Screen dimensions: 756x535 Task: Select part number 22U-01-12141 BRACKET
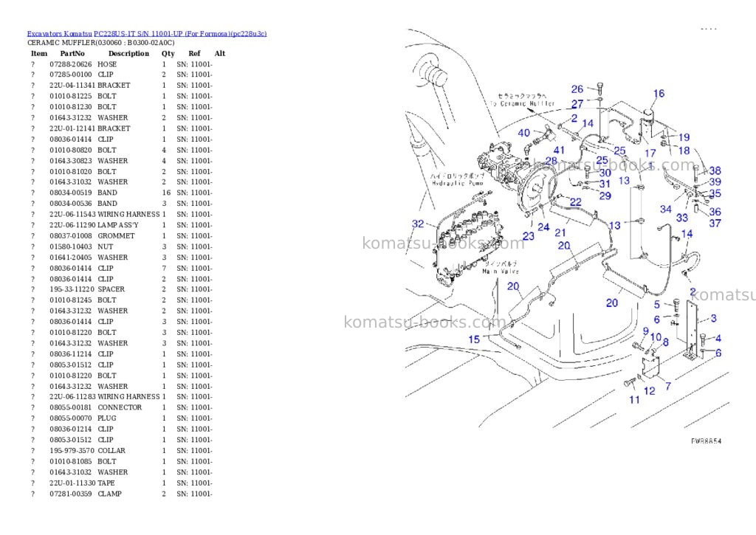pyautogui.click(x=89, y=128)
